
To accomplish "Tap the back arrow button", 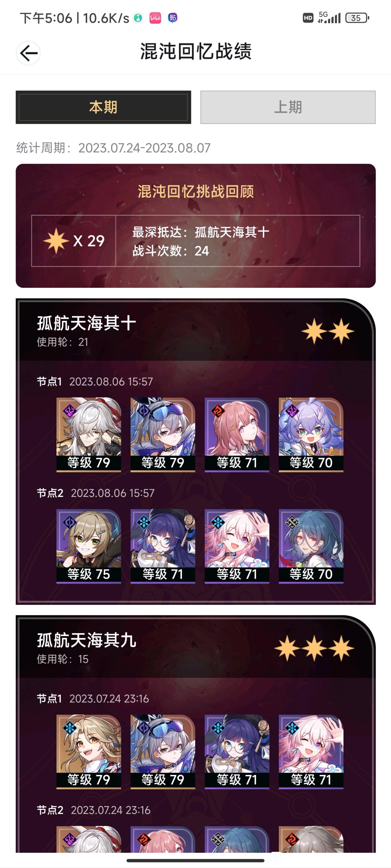I will (28, 53).
